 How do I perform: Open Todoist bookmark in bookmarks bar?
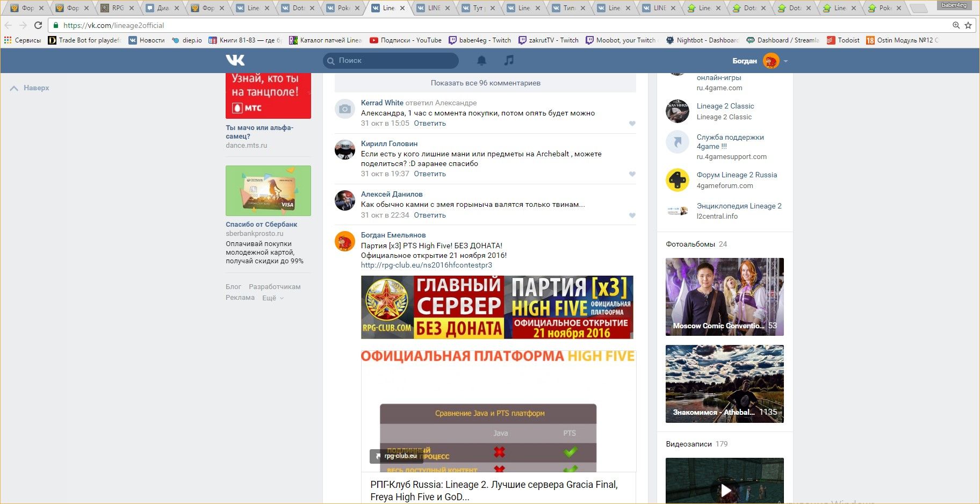point(843,40)
